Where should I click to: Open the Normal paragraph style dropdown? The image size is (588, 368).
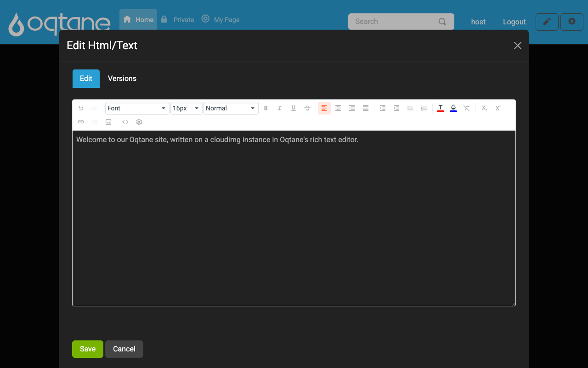pos(231,108)
